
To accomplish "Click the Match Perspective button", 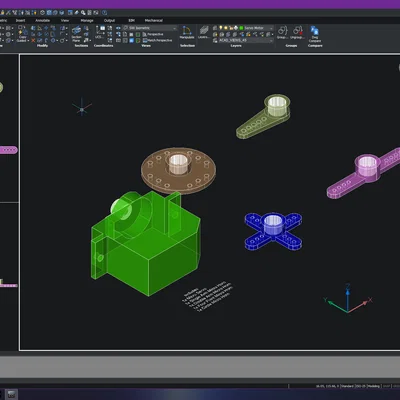I will (x=157, y=40).
